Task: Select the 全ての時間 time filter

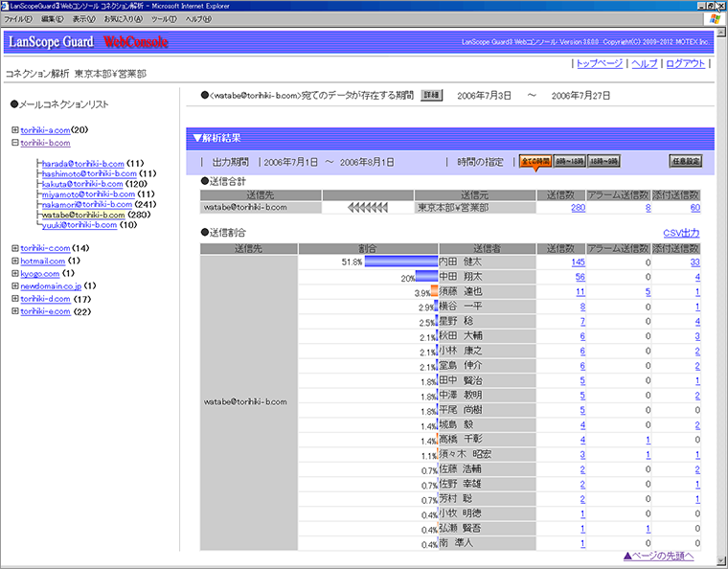Action: click(x=535, y=161)
